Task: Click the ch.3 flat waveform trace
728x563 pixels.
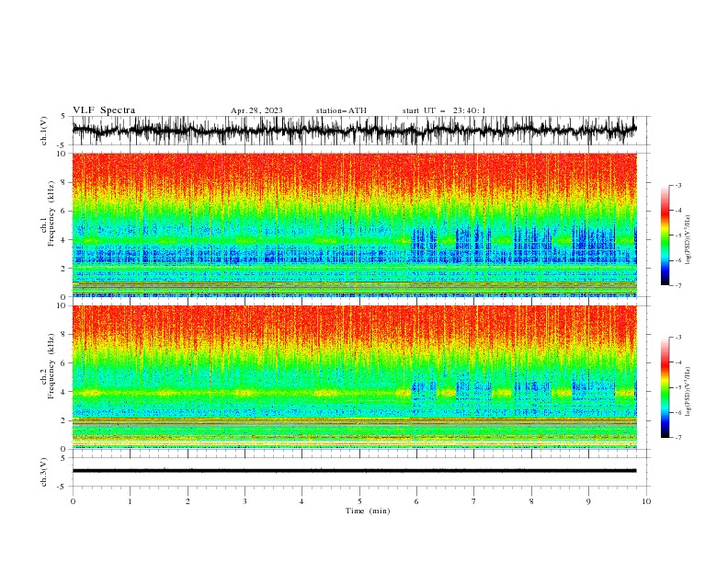Action: (354, 471)
